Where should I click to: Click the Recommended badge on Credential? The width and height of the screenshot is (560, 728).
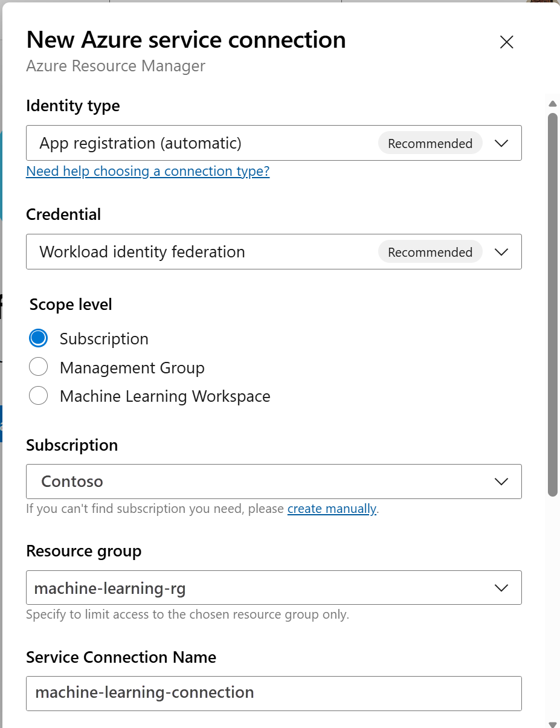(x=430, y=251)
